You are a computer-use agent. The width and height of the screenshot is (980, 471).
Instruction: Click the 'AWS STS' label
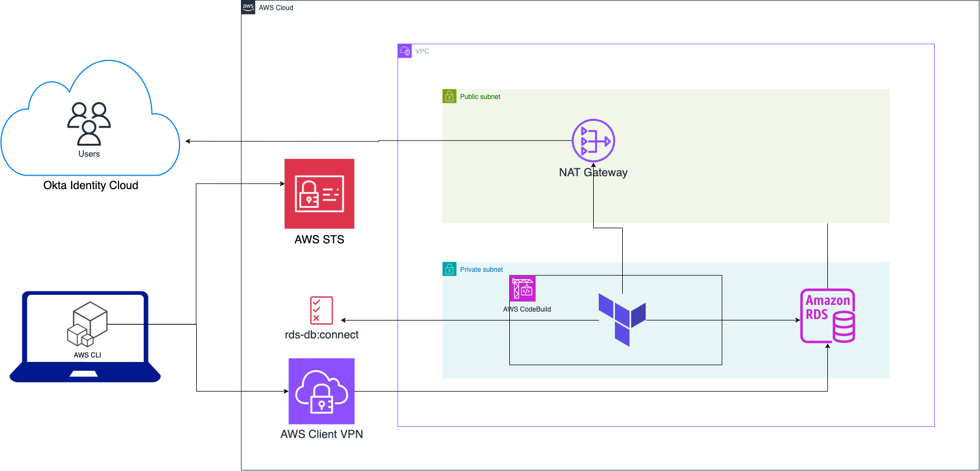[319, 239]
